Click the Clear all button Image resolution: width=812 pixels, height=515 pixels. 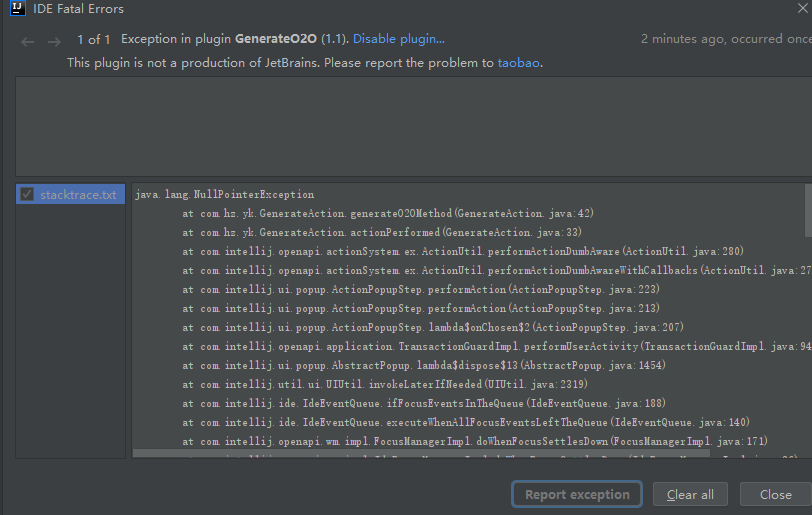tap(690, 494)
